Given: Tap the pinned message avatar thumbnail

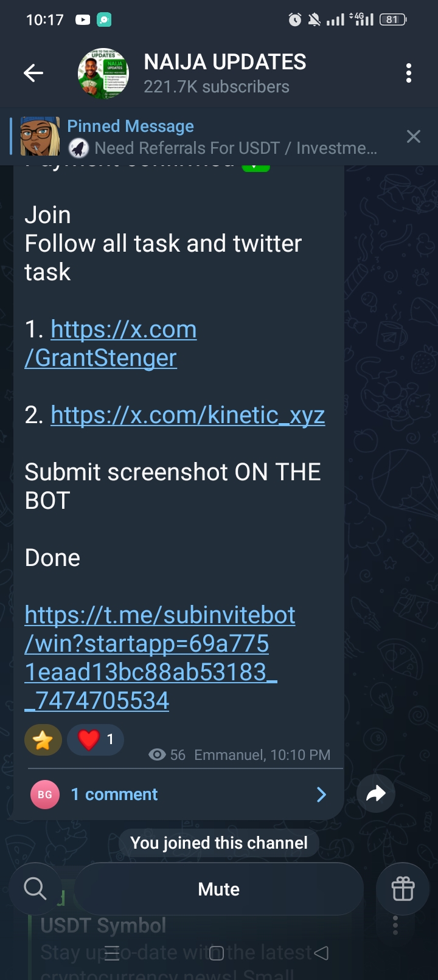Looking at the screenshot, I should [40, 137].
